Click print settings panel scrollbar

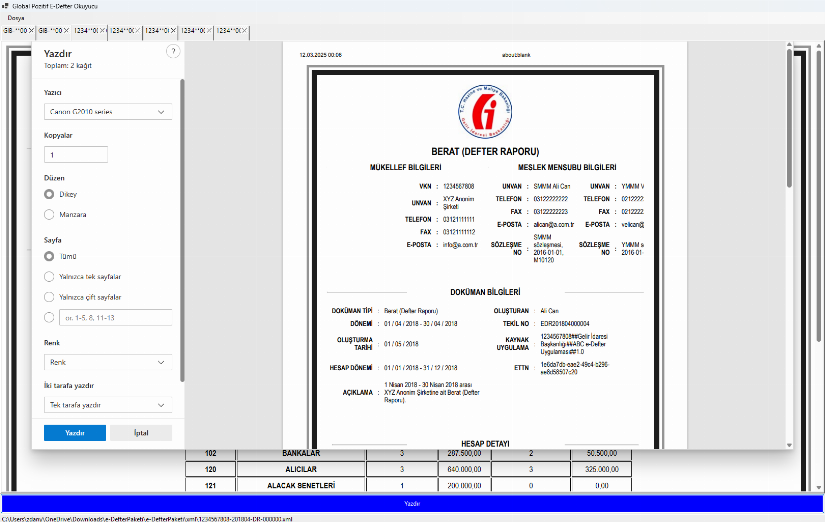182,230
